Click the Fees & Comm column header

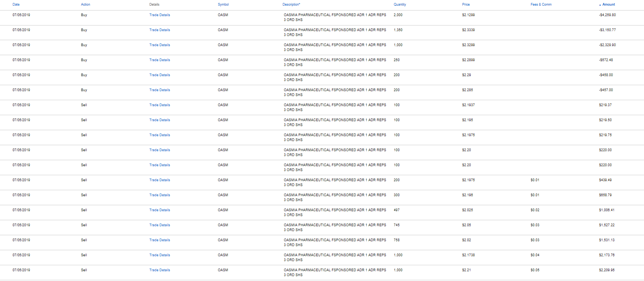click(541, 5)
